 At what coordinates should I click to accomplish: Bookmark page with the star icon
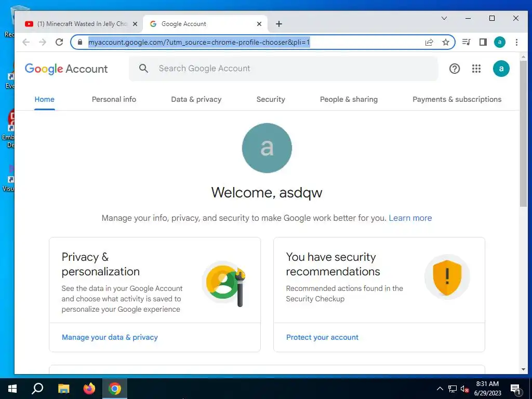coord(446,42)
